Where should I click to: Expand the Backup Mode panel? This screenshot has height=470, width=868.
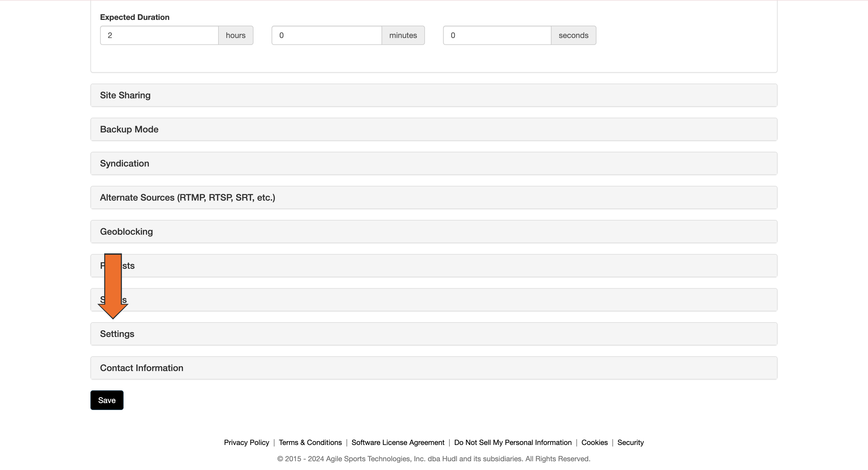point(434,129)
